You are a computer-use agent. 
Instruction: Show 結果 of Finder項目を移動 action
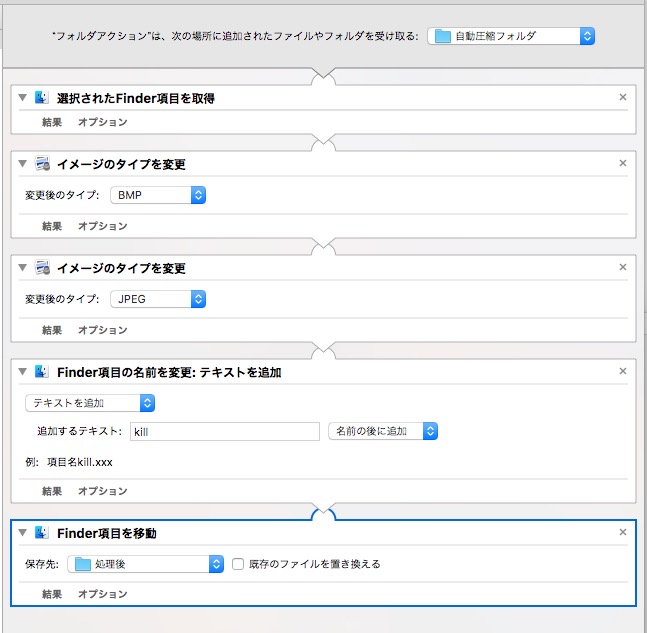52,594
